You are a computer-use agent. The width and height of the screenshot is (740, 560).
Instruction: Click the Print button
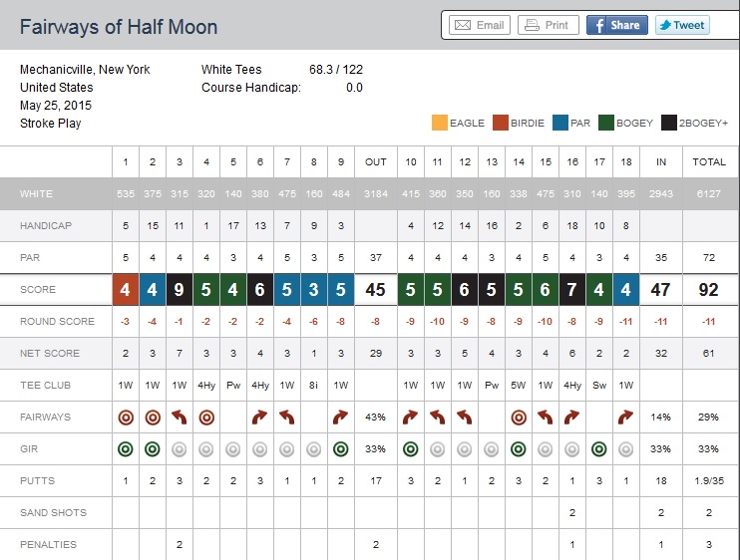click(x=548, y=25)
